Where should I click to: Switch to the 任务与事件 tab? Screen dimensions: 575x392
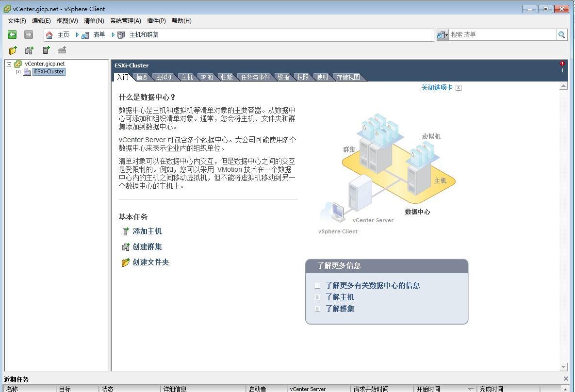(x=255, y=77)
